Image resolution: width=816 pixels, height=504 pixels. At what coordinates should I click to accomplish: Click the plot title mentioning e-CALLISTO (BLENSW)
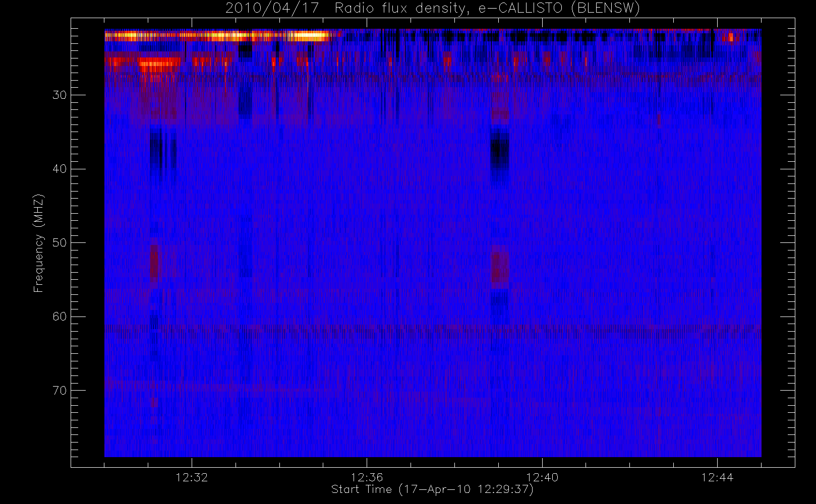point(433,8)
